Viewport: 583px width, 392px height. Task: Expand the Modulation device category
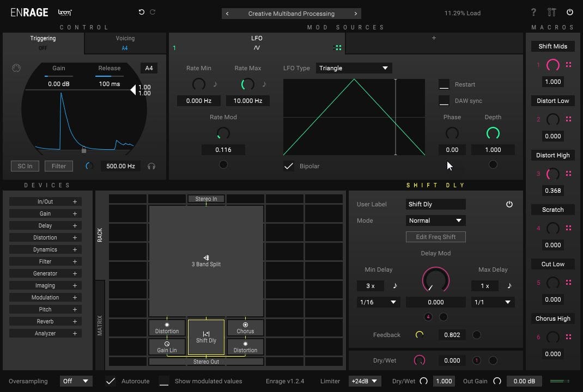click(x=45, y=297)
